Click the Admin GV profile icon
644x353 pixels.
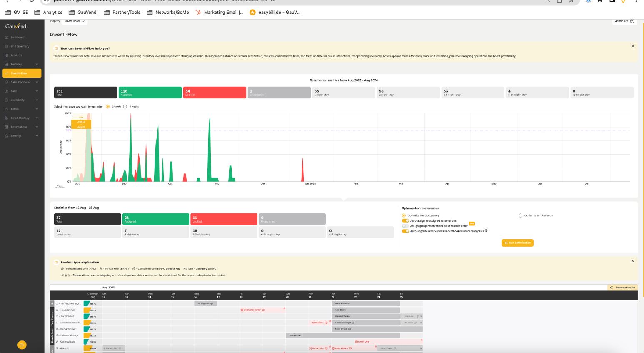point(632,21)
